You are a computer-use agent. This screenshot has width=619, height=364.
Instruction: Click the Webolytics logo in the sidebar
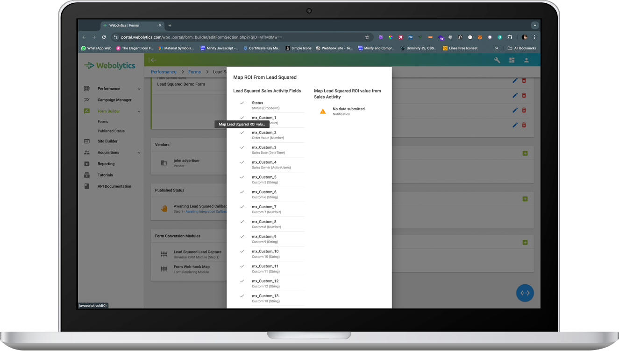109,65
